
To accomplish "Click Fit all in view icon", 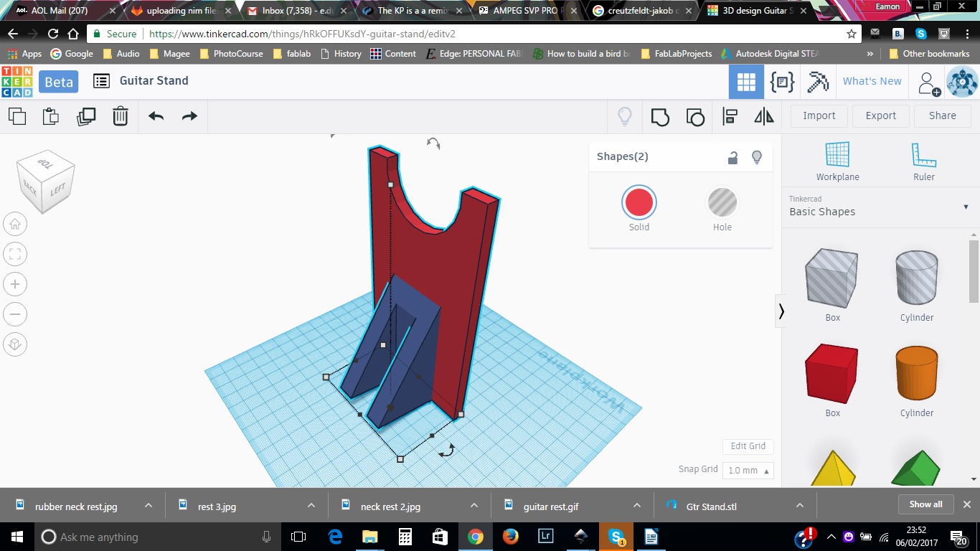I will coord(15,254).
